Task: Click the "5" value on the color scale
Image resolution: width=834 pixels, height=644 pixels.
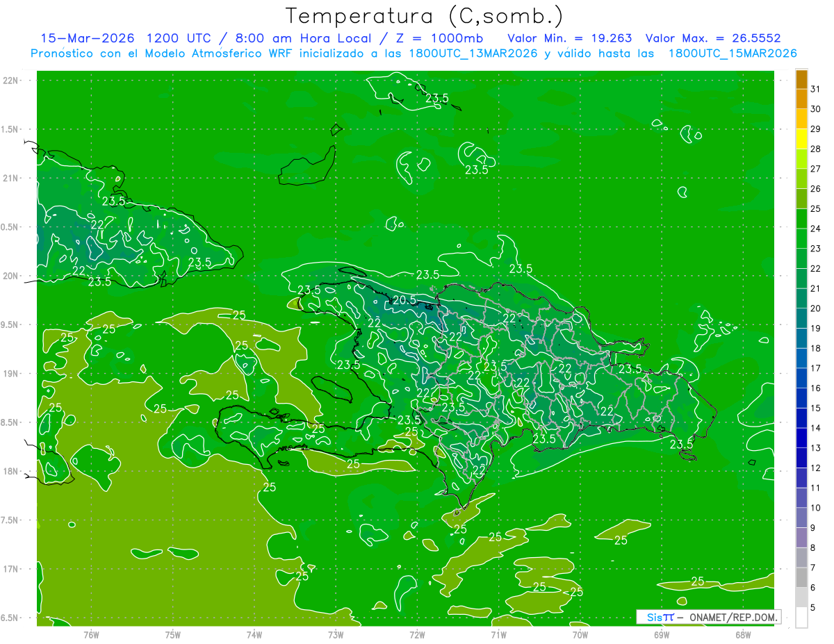Action: click(814, 607)
